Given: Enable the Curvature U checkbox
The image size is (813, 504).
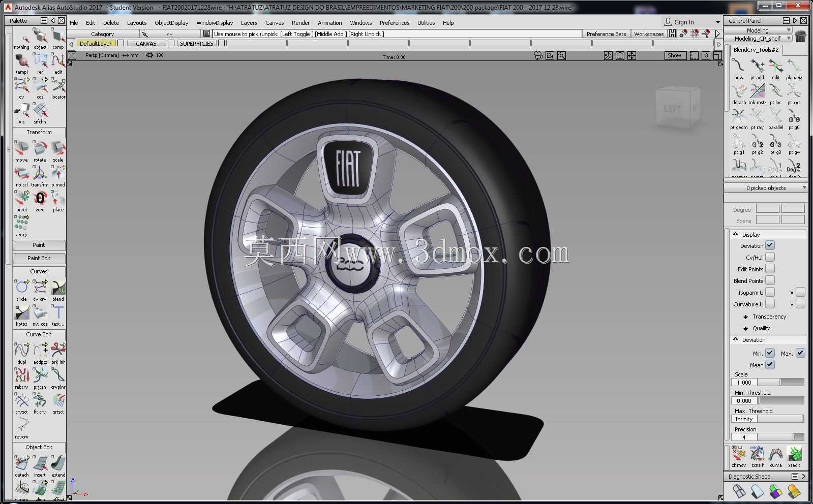Looking at the screenshot, I should [770, 304].
